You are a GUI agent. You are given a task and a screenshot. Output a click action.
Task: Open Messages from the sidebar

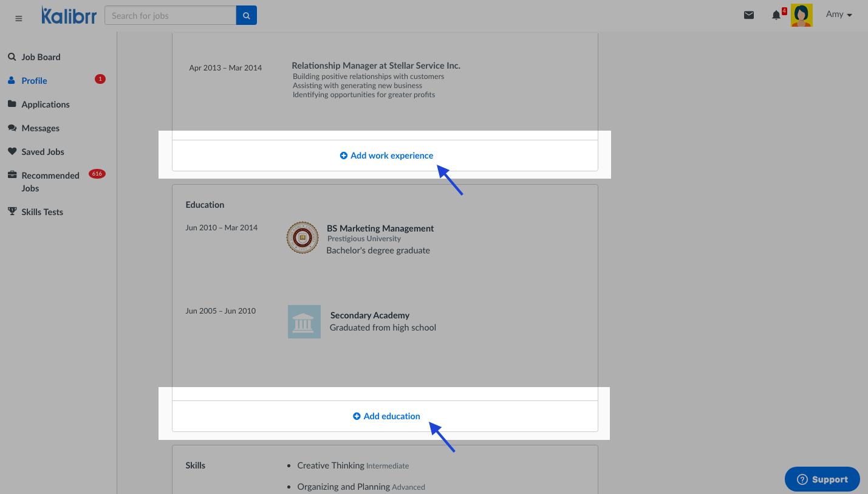[40, 128]
